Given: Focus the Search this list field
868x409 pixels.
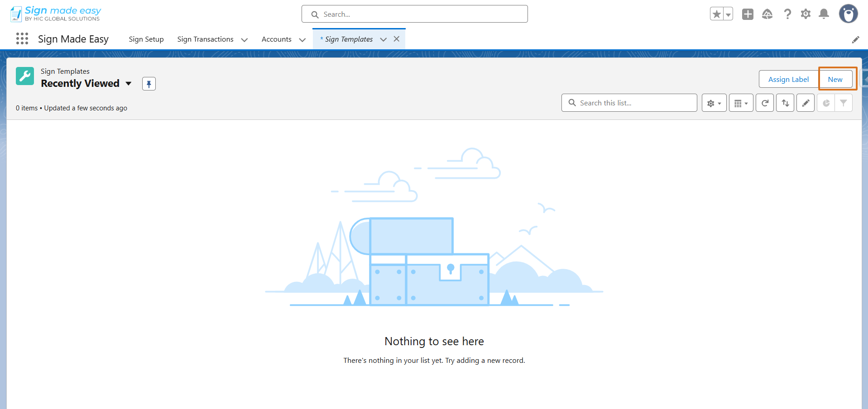Looking at the screenshot, I should [x=629, y=103].
